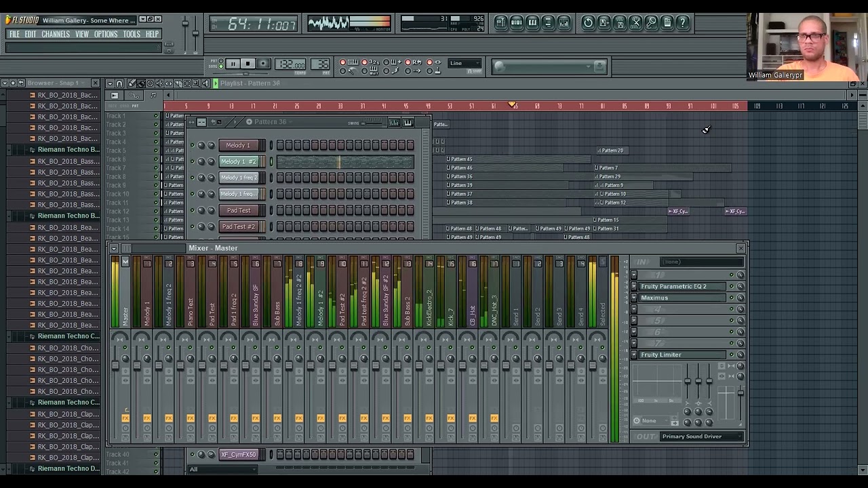Pick the Zoom tool in Playlist toolbar
Screen dimensions: 868x488
[x=196, y=83]
